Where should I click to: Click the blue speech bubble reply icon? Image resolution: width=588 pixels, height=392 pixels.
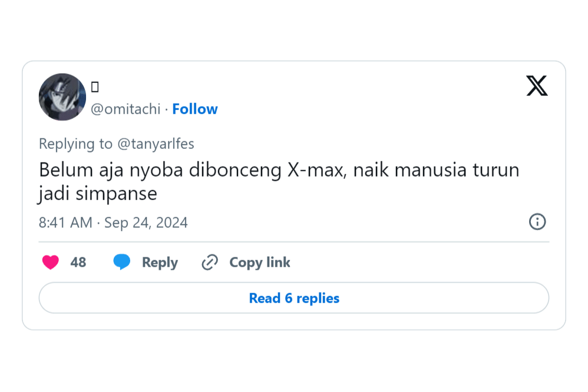122,263
